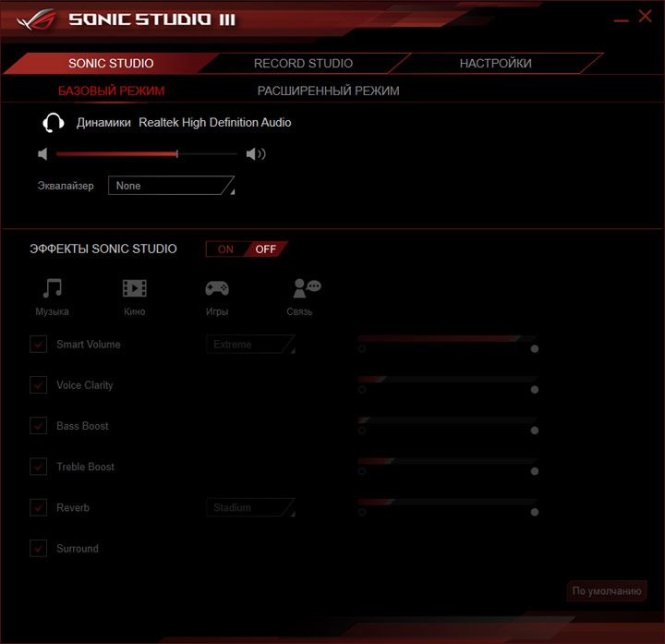Toggle the Surround checkbox
This screenshot has height=644, width=665.
pos(38,548)
